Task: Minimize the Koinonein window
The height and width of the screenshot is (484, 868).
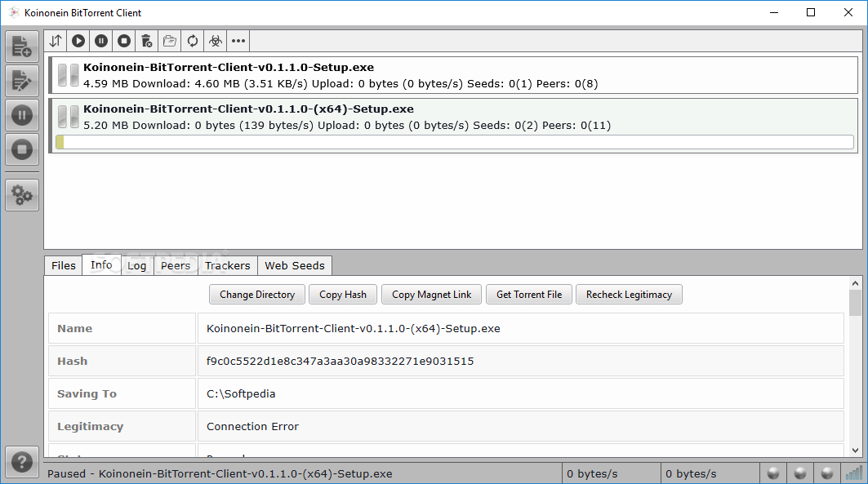Action: [x=774, y=13]
